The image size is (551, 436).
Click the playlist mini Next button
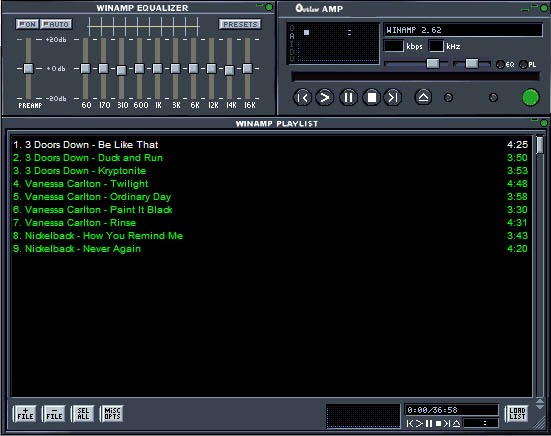pos(447,424)
